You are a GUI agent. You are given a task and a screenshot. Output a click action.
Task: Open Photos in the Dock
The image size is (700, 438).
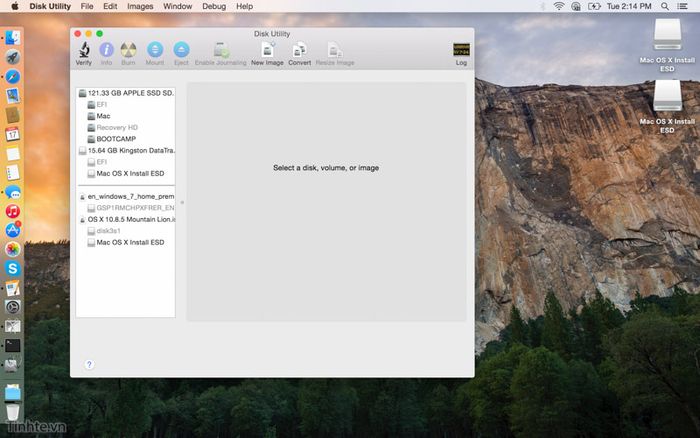click(12, 249)
